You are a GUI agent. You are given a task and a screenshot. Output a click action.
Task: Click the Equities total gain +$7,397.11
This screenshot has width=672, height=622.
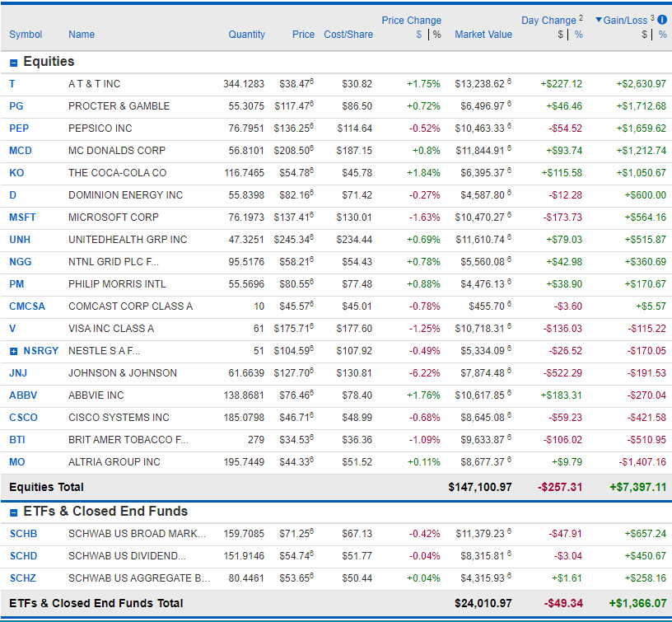(x=638, y=487)
